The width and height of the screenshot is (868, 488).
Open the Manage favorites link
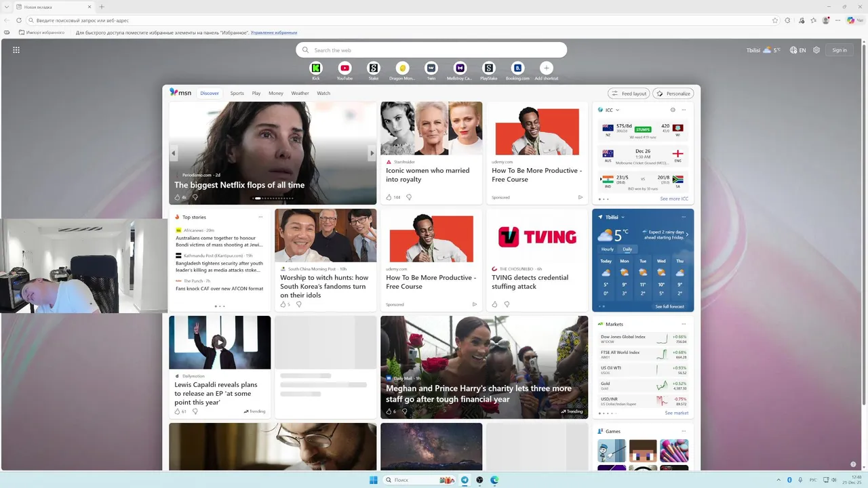pyautogui.click(x=274, y=33)
